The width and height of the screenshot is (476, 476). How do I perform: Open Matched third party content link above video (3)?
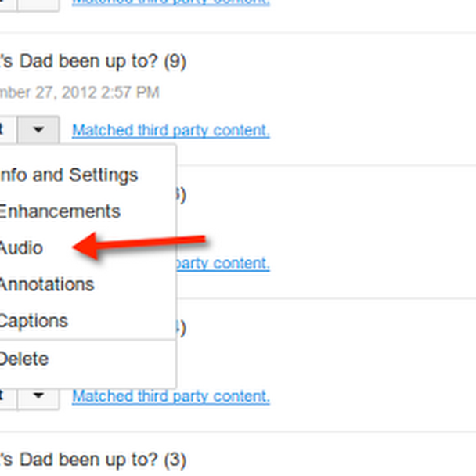pos(171,396)
